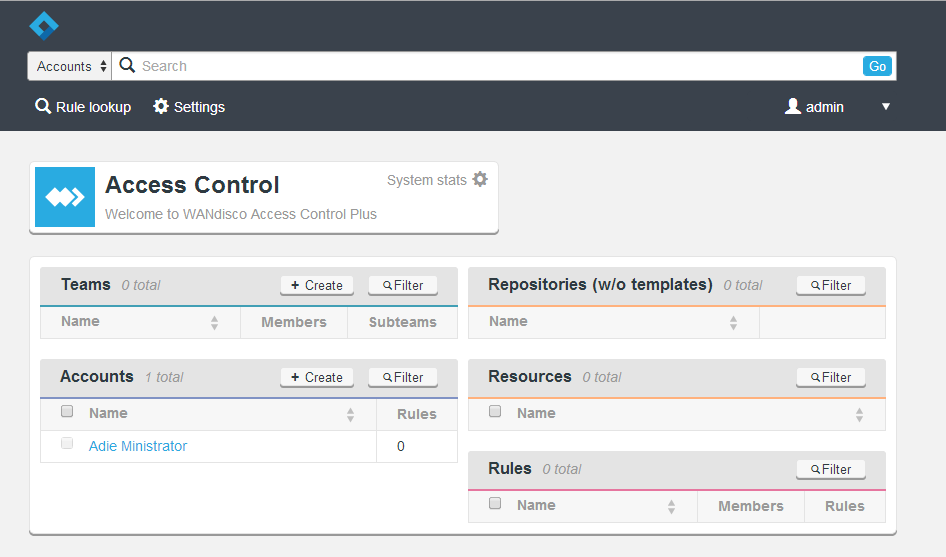
Task: Click the Rule lookup magnifier icon
Action: [x=43, y=106]
